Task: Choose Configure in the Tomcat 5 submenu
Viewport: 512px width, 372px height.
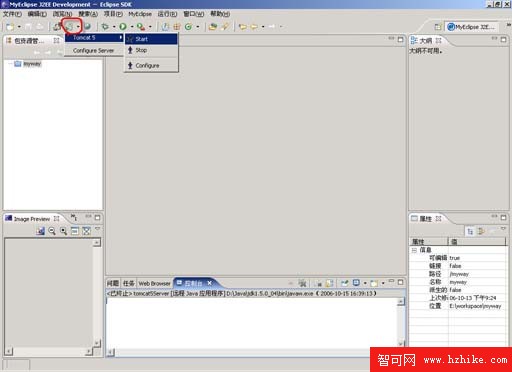Action: pos(151,66)
